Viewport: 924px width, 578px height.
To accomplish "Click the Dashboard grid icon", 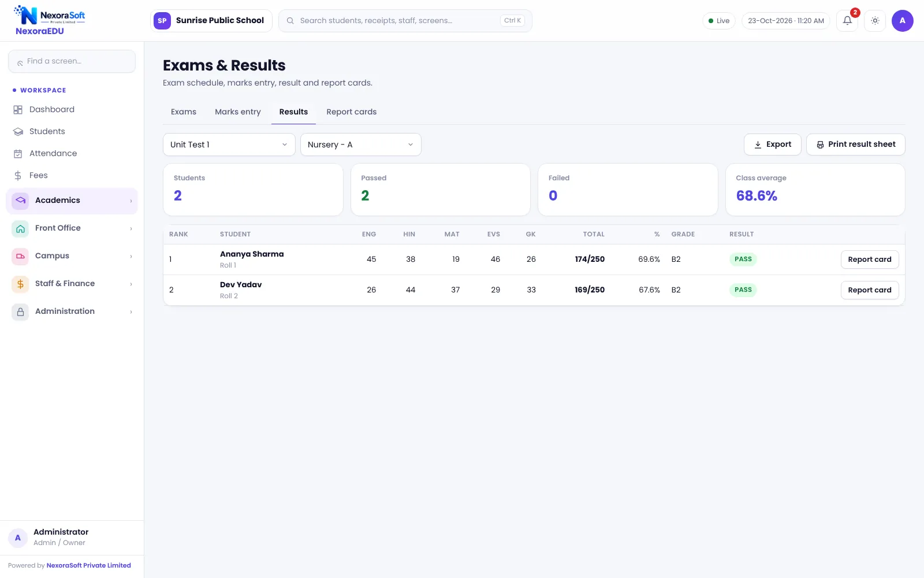I will 18,110.
